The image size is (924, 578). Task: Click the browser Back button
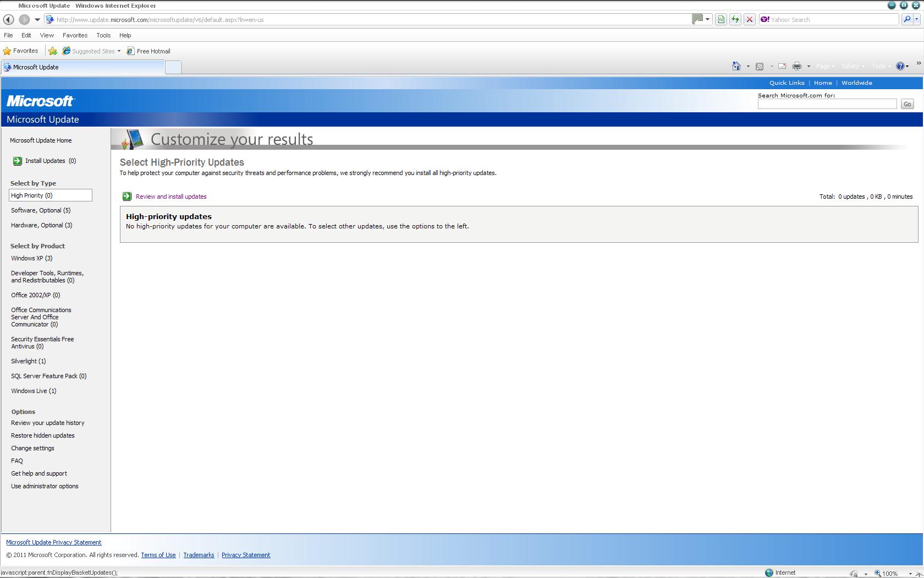point(8,19)
